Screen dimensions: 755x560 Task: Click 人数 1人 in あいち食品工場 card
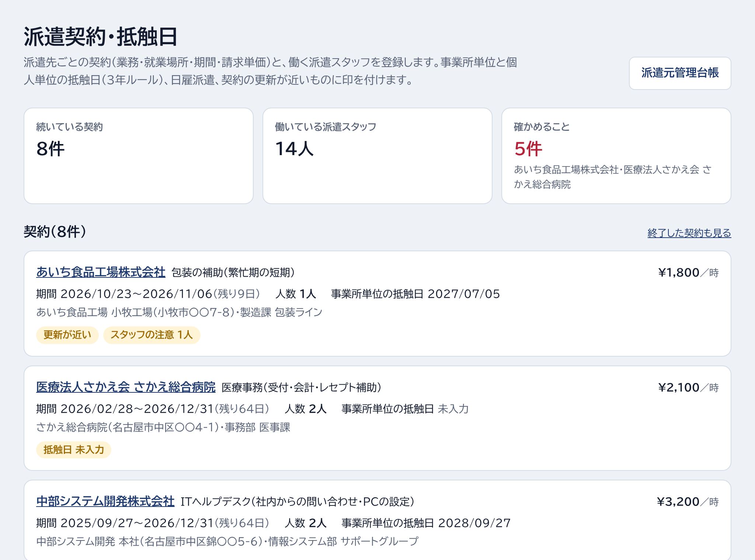point(296,294)
